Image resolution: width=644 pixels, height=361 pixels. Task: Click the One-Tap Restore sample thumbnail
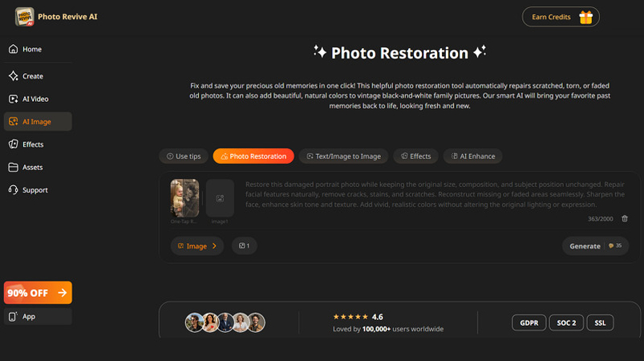point(184,198)
